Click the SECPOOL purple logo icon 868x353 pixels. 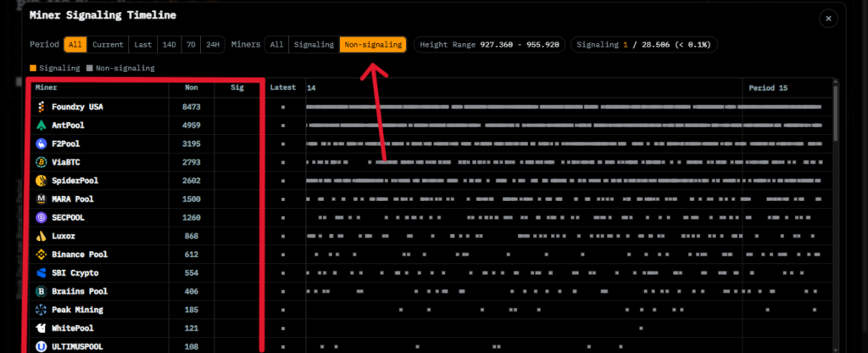tap(41, 218)
